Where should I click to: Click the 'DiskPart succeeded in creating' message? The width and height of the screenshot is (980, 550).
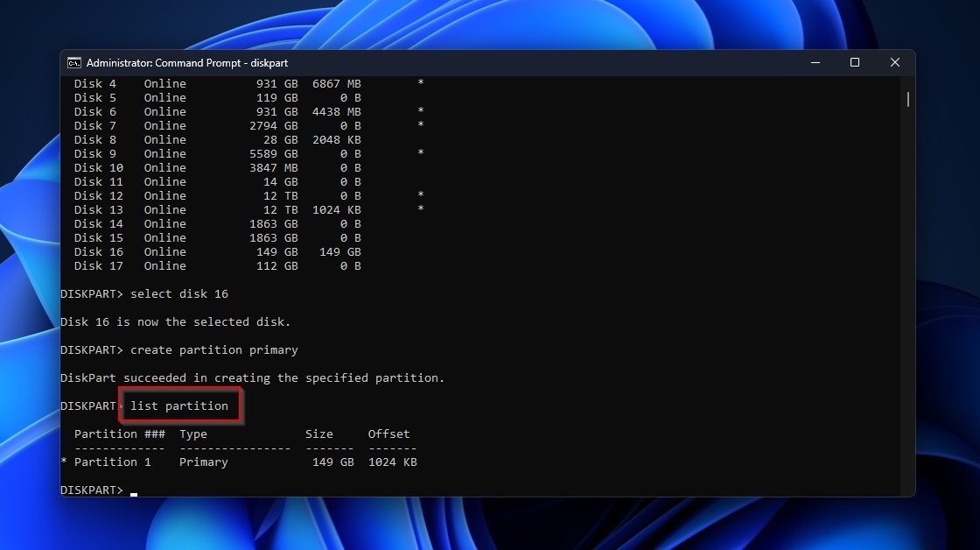click(252, 378)
